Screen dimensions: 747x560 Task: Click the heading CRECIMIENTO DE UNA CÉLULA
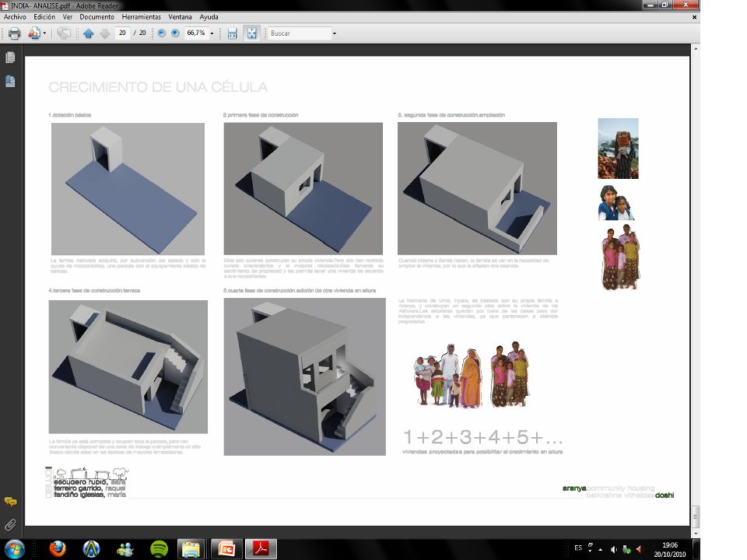coord(158,87)
